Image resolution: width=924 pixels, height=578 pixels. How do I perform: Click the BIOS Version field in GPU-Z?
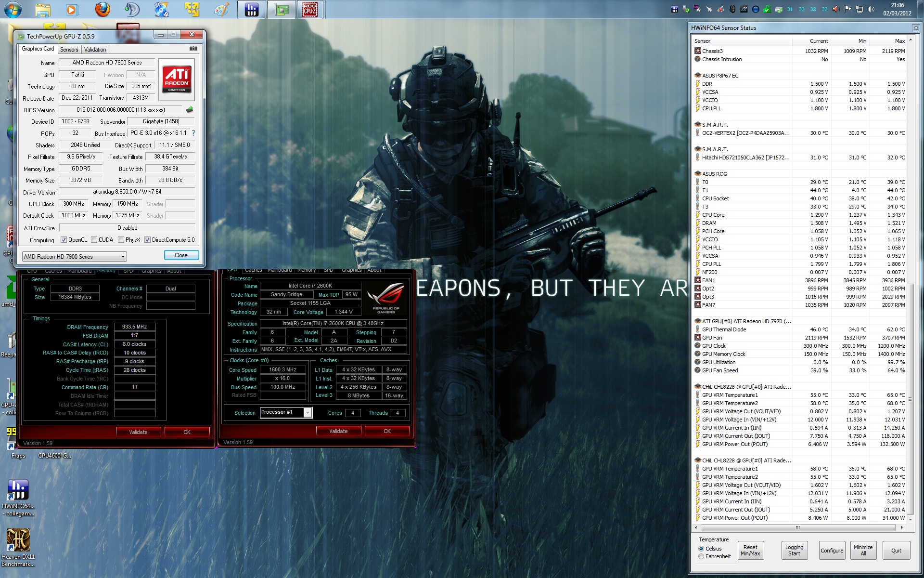[x=121, y=110]
